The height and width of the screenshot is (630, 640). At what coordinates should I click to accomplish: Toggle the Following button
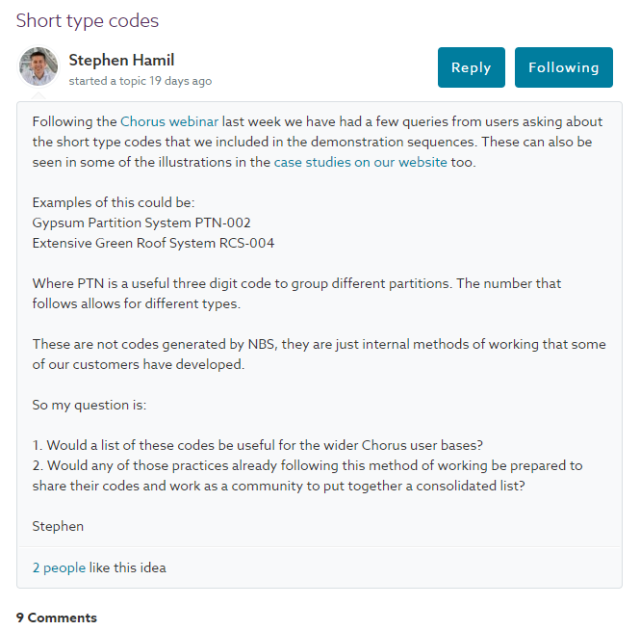[563, 67]
